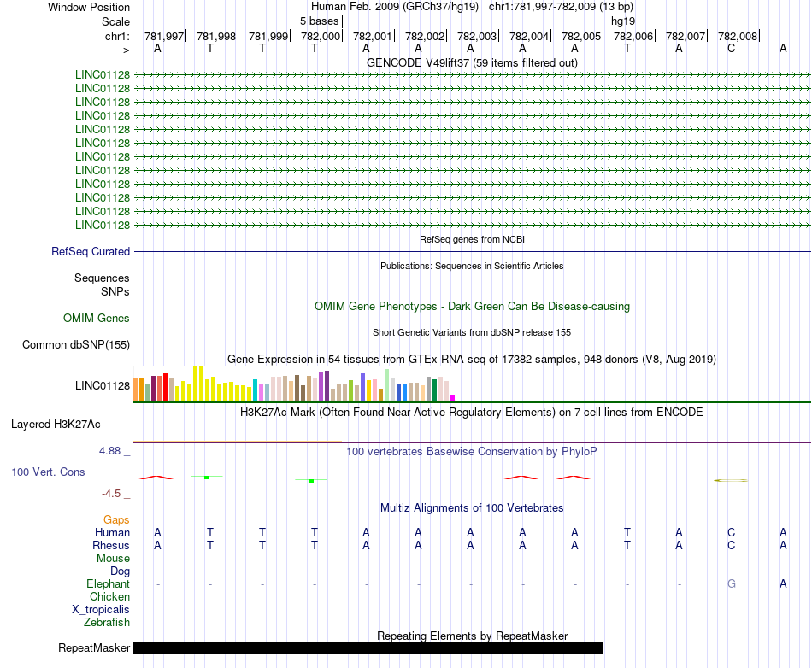
Task: Click the tall light-green bar in the GTEx chart
Action: point(387,385)
